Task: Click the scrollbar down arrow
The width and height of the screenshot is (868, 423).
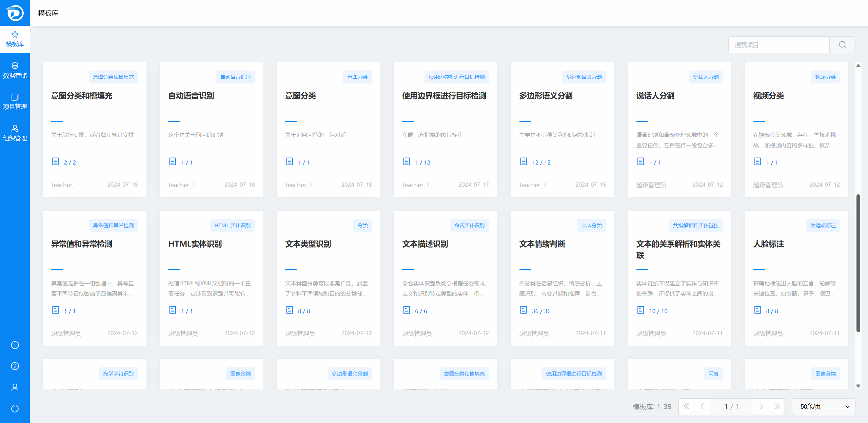Action: click(x=858, y=386)
